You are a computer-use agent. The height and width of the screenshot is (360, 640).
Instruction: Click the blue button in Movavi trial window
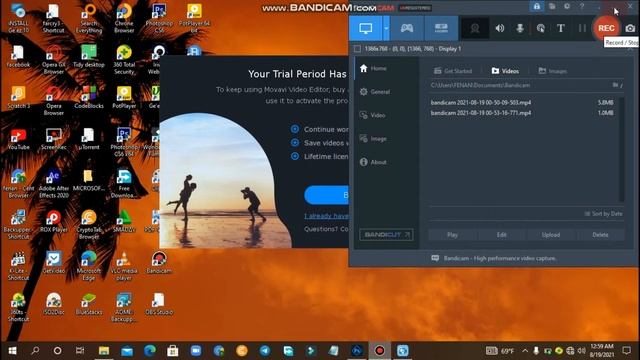pyautogui.click(x=326, y=195)
